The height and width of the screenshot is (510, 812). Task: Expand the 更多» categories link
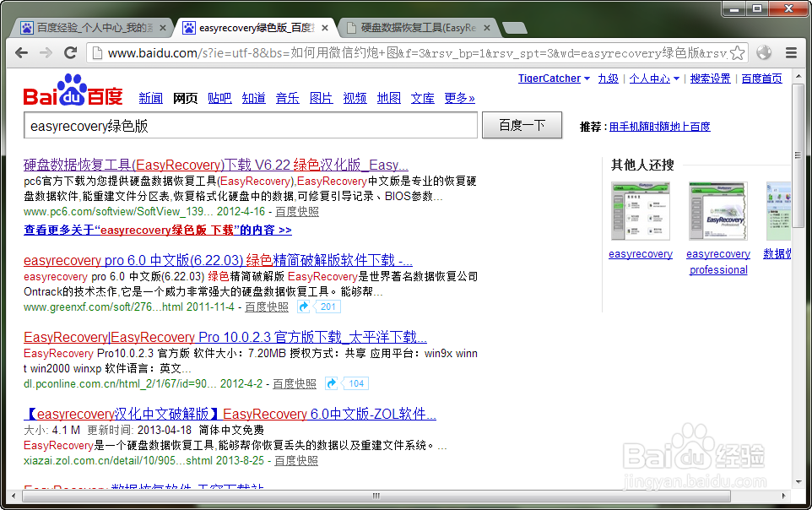(459, 98)
